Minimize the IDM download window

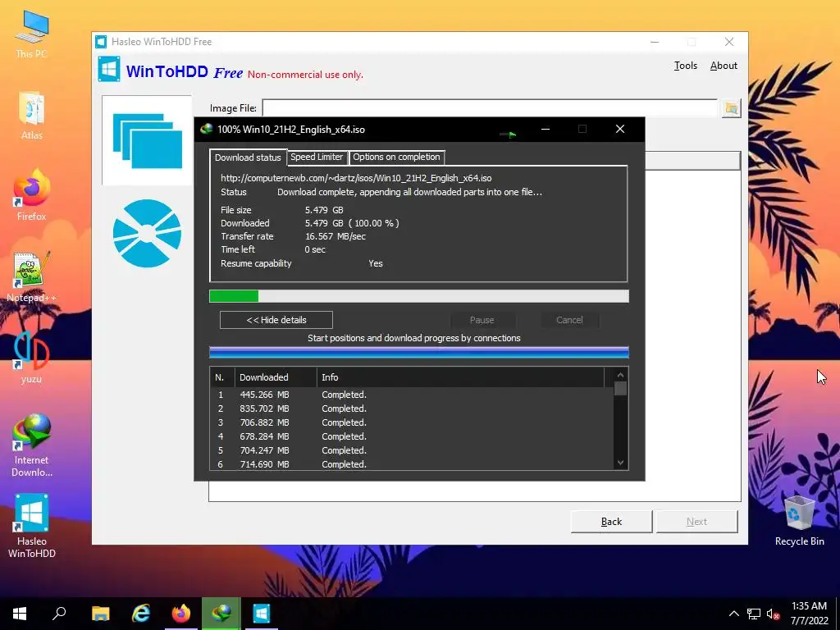(546, 129)
